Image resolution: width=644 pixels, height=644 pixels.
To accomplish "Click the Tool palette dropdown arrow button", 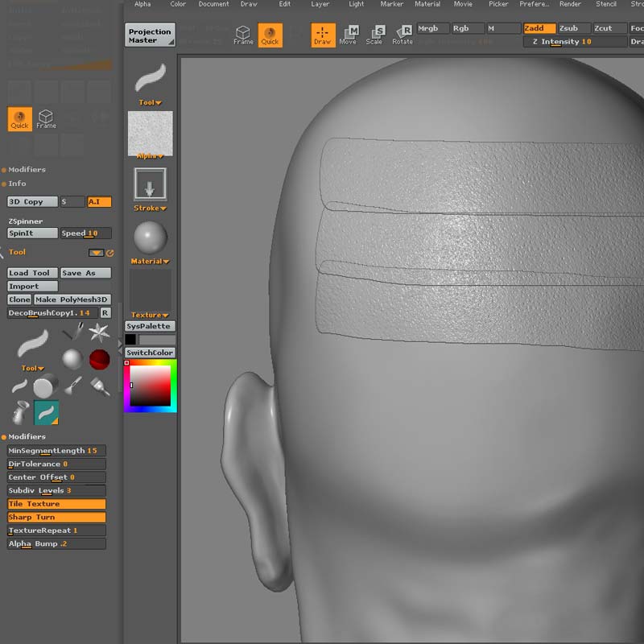I will pyautogui.click(x=96, y=253).
